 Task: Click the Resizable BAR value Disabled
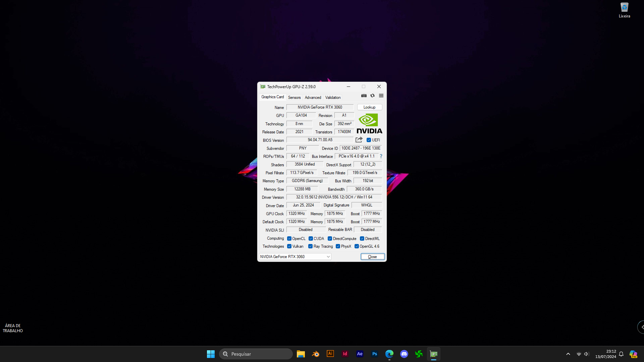tap(368, 230)
